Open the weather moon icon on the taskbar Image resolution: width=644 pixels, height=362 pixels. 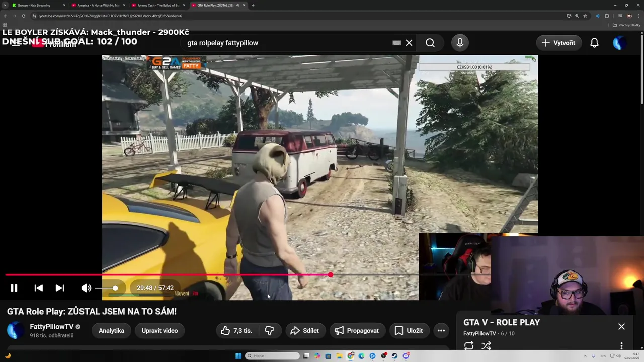click(x=8, y=356)
